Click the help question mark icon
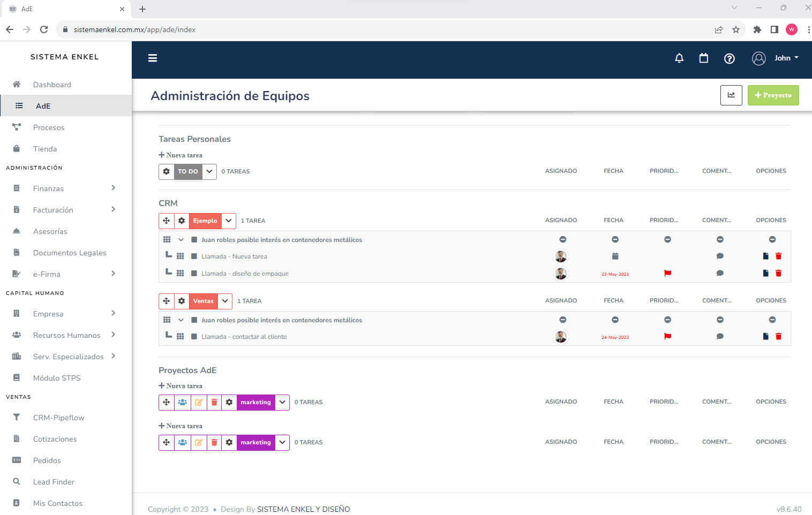Screen dimensions: 812x515 pyautogui.click(x=730, y=58)
